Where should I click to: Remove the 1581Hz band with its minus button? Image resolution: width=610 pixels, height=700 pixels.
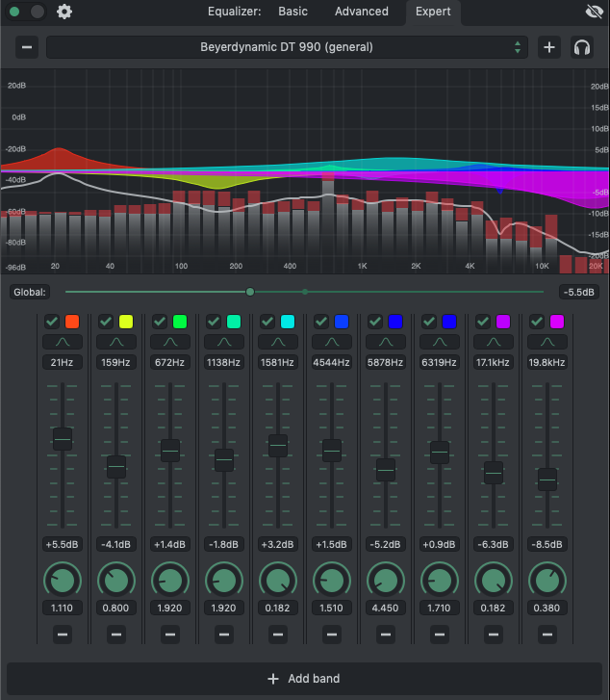(x=278, y=635)
